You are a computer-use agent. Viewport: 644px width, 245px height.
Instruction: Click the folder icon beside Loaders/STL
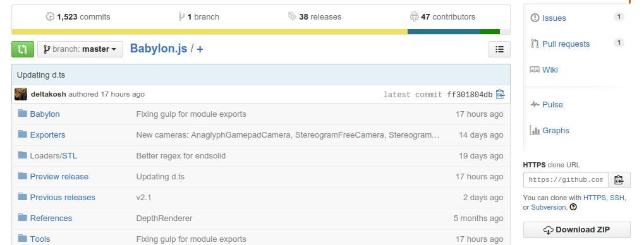[x=23, y=155]
